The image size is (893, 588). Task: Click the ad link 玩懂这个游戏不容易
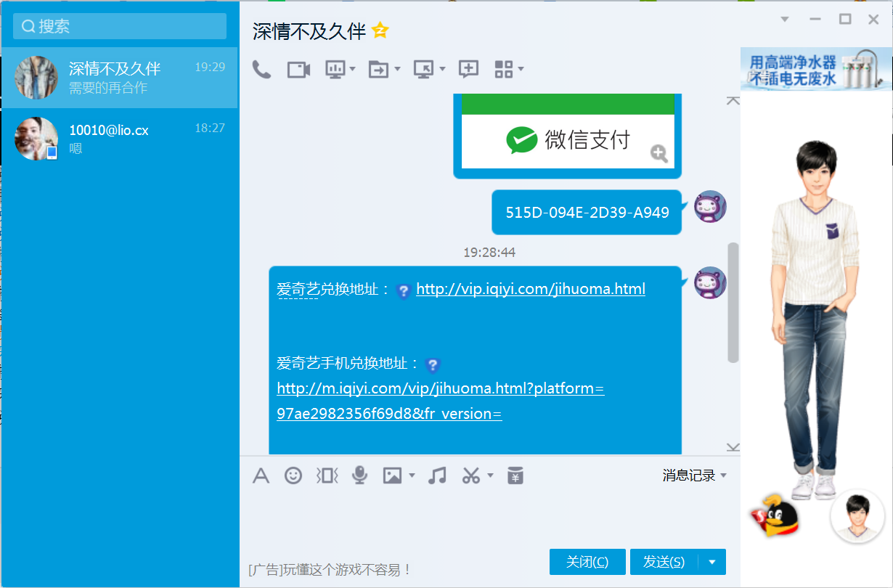348,570
